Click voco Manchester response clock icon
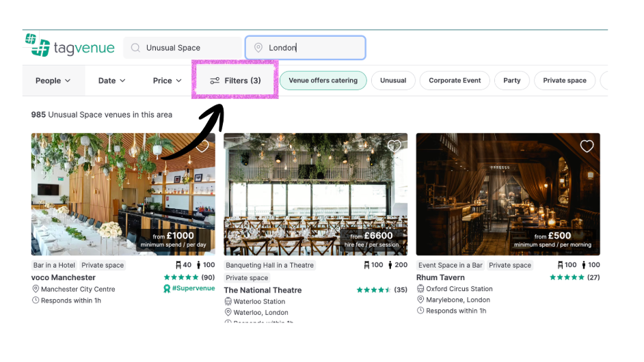 point(36,300)
